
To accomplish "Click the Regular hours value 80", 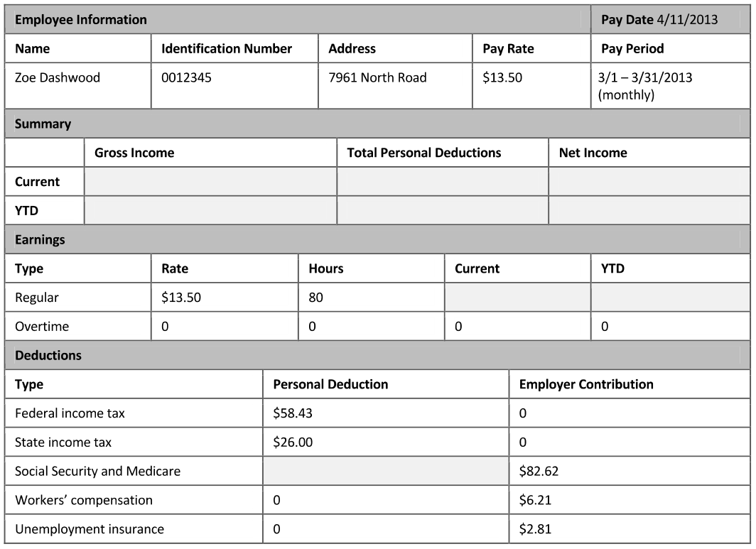I will coord(316,298).
